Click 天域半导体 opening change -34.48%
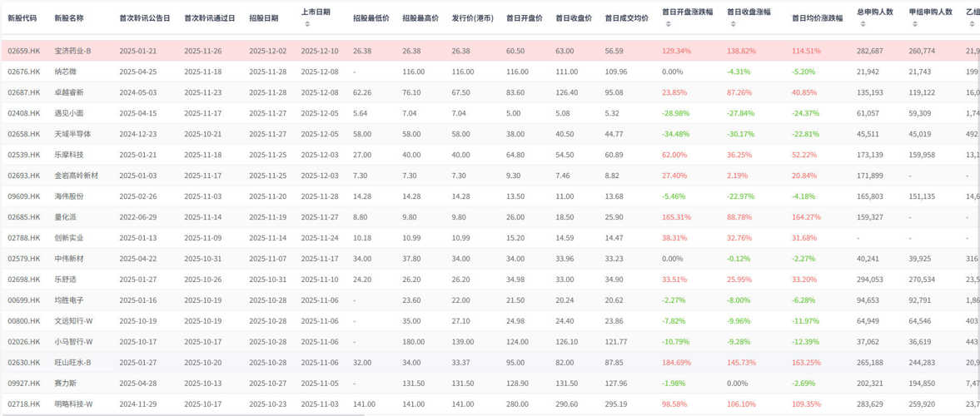Viewport: 980px width, 416px height. click(675, 134)
